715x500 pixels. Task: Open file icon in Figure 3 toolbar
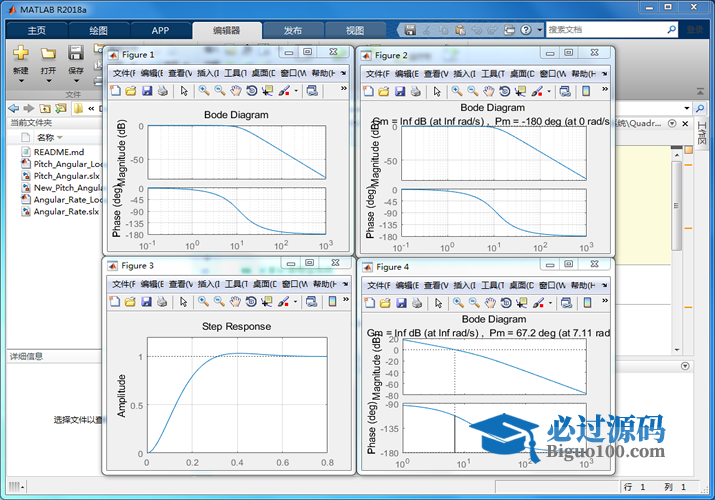[x=131, y=302]
